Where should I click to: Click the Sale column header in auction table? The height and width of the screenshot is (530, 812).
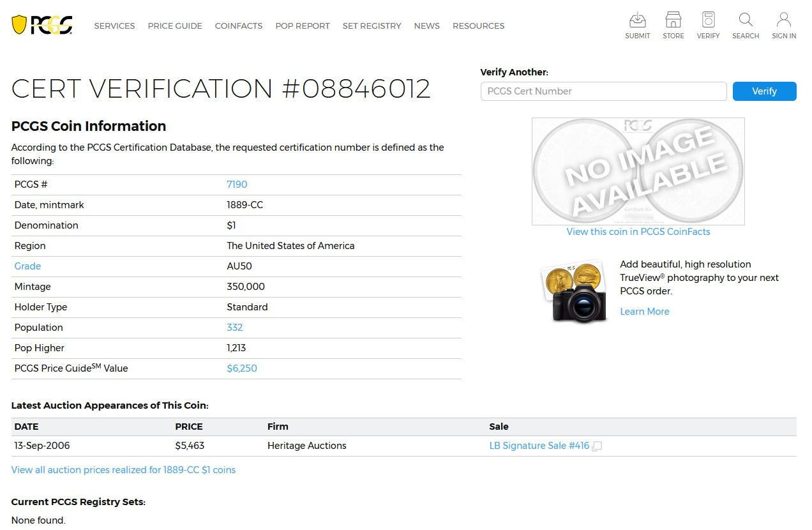(x=499, y=427)
